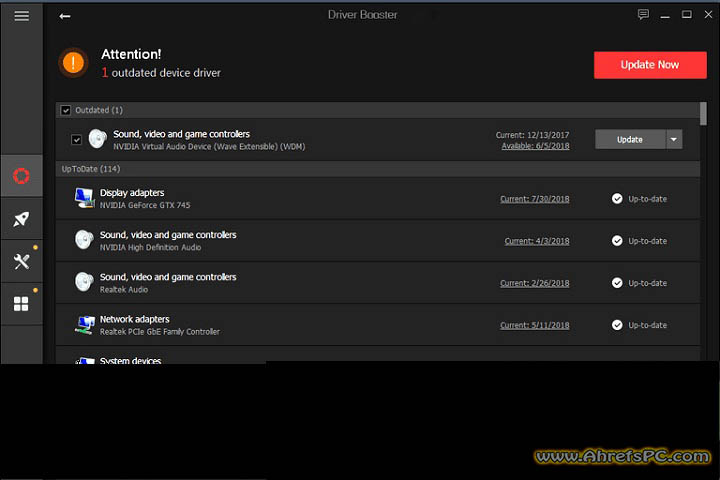Screen dimensions: 720x480
Task: Click the back arrow in the title bar
Action: click(65, 16)
